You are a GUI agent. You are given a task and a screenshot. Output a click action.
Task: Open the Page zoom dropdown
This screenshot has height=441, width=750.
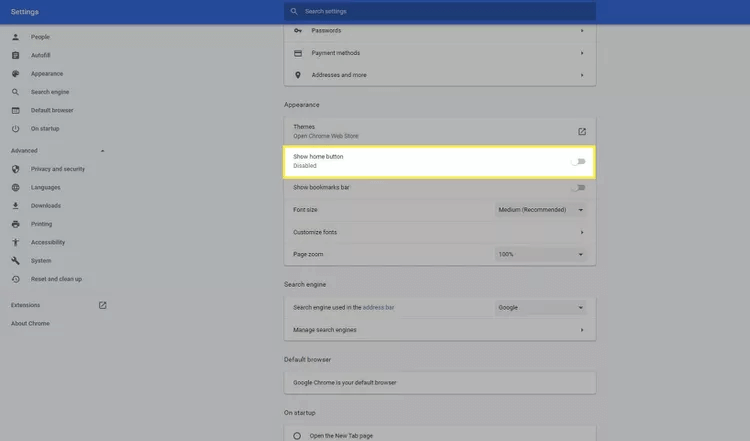coord(540,254)
